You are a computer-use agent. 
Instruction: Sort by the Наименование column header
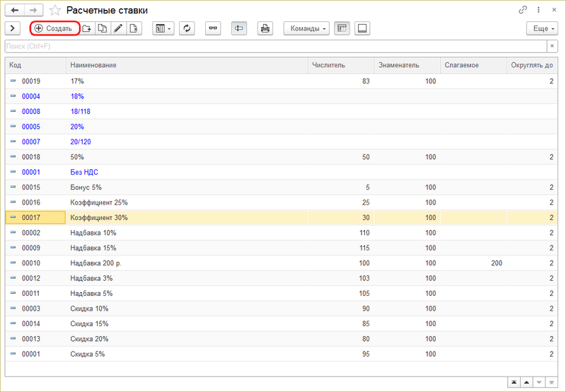[x=187, y=65]
